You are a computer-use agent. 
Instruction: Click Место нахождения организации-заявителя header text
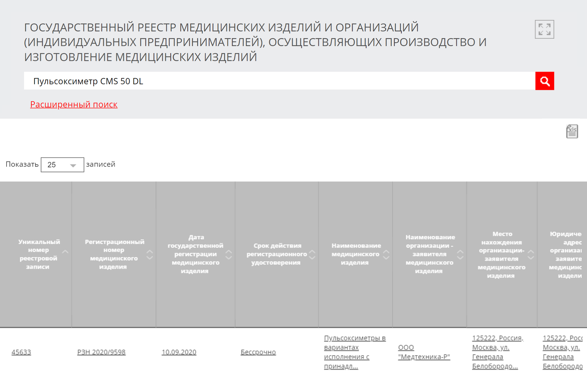click(501, 254)
